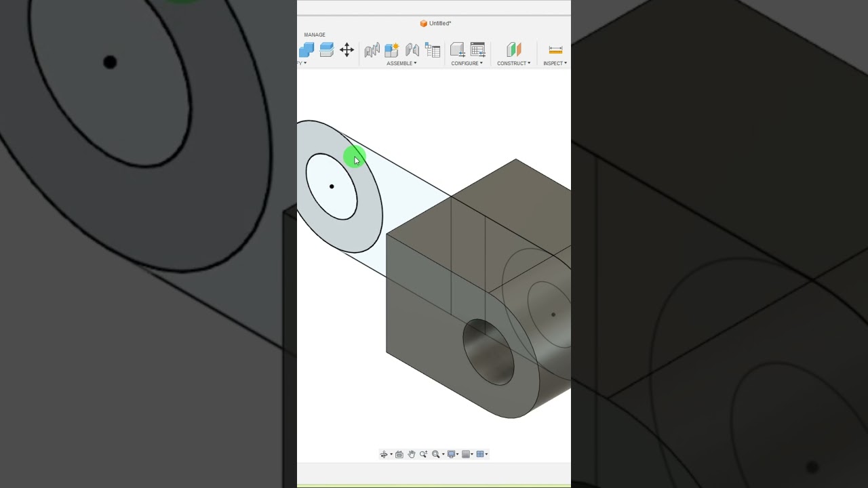The image size is (868, 488).
Task: Select the Orbit navigation tool
Action: (x=384, y=454)
